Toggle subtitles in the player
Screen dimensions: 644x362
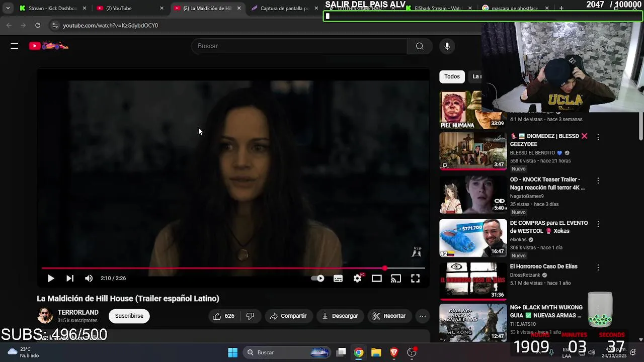(338, 278)
